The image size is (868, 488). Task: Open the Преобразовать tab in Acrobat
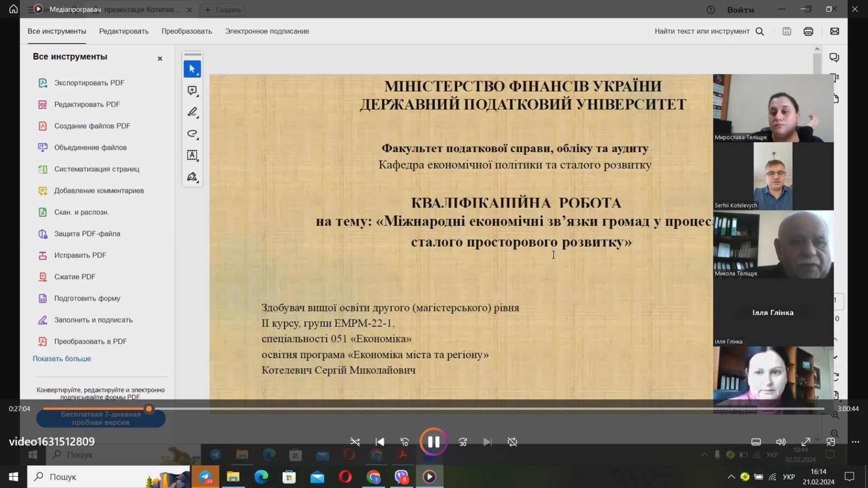187,31
